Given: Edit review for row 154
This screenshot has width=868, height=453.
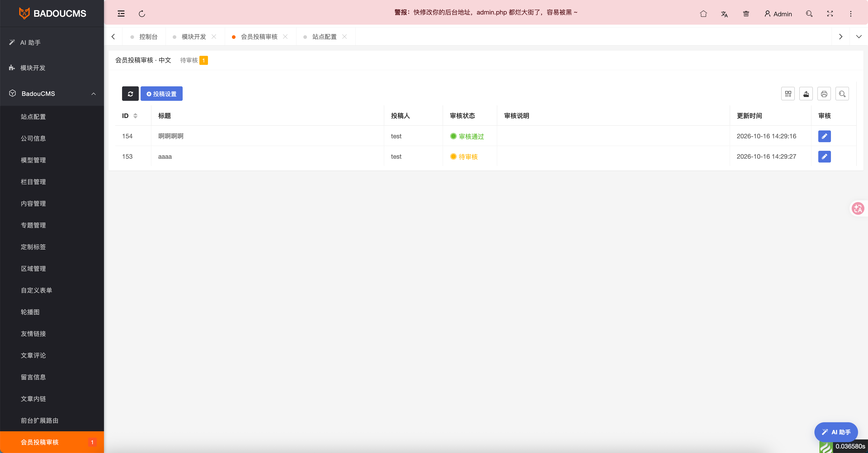Looking at the screenshot, I should (824, 136).
